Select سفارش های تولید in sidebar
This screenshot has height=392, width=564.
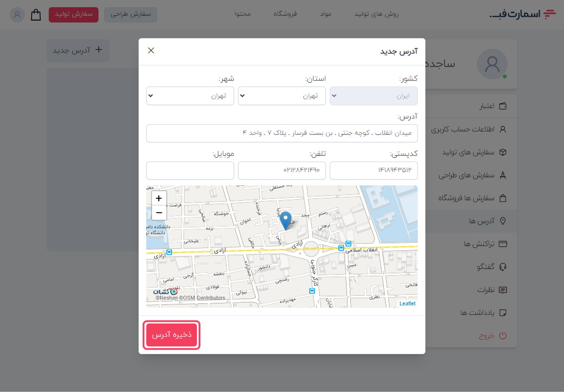(x=471, y=152)
